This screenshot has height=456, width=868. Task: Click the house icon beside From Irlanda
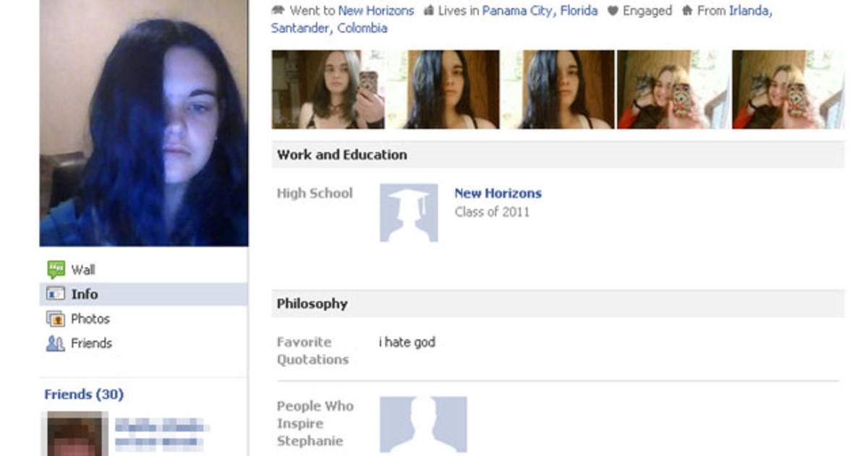click(x=687, y=11)
